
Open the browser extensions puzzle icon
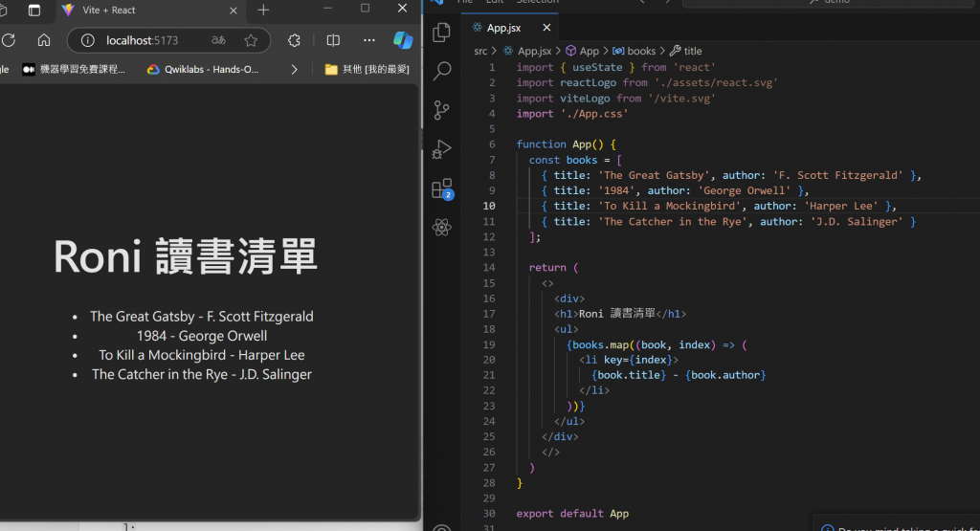294,40
